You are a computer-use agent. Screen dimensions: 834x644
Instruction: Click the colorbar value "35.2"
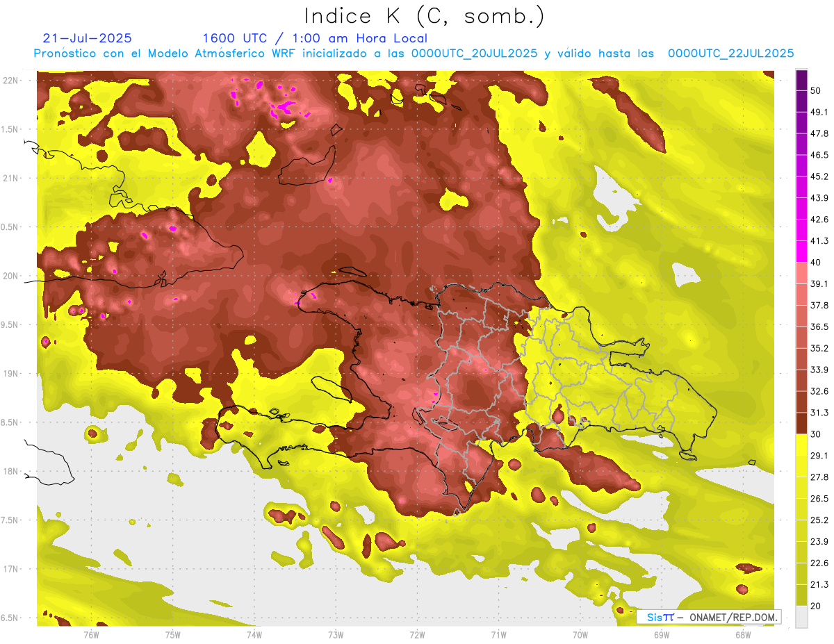pyautogui.click(x=819, y=348)
